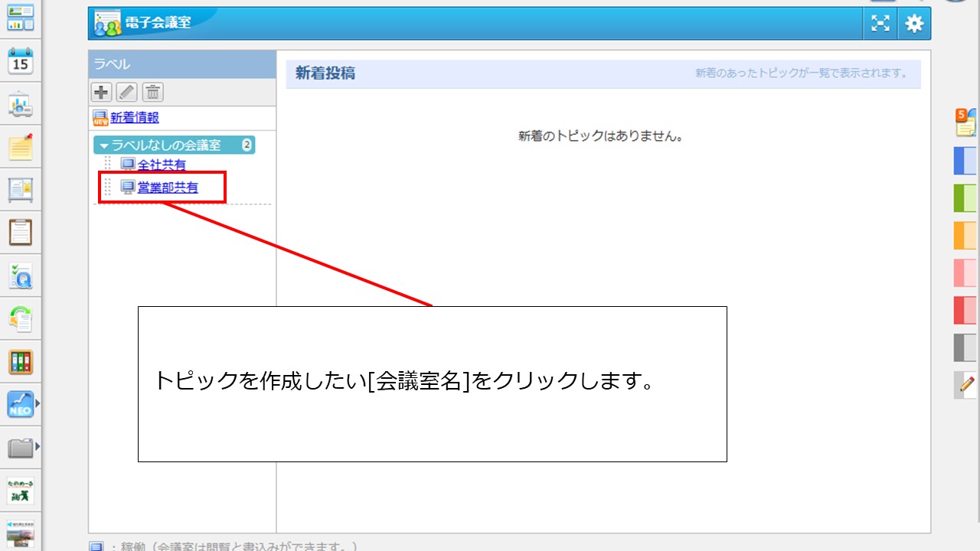Select the blue sticky note color
This screenshot has width=980, height=551.
[966, 161]
